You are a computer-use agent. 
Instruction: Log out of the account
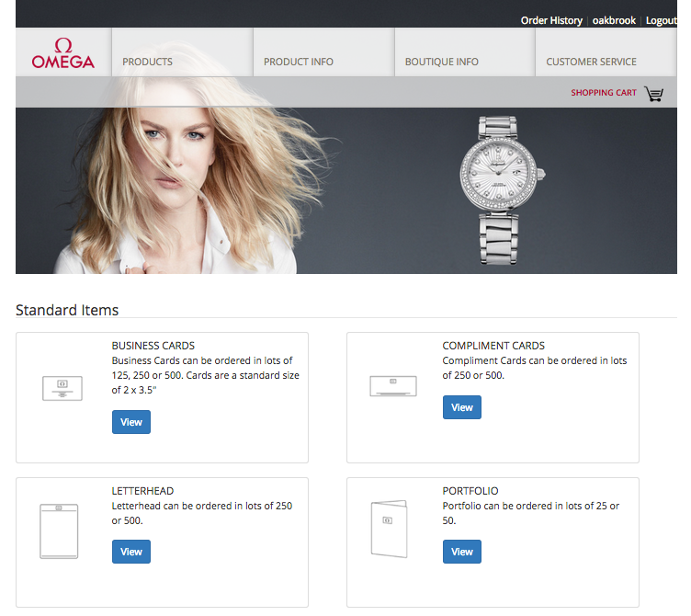[x=662, y=20]
